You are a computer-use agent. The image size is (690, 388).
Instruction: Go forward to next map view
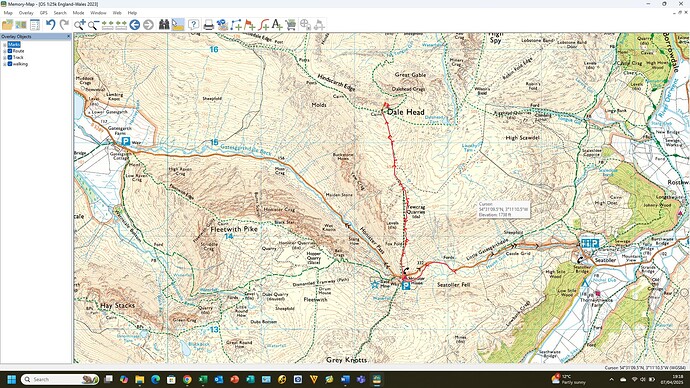[148, 25]
